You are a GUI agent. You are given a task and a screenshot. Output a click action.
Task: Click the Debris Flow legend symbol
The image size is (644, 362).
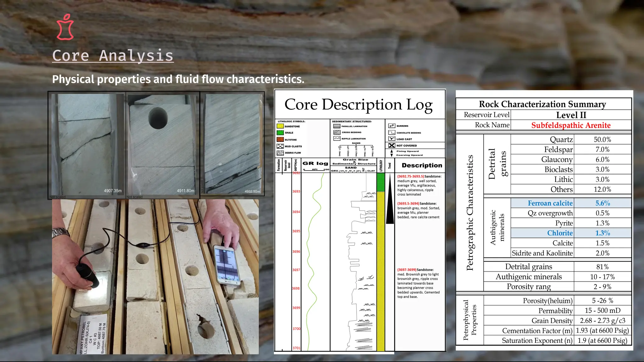280,153
